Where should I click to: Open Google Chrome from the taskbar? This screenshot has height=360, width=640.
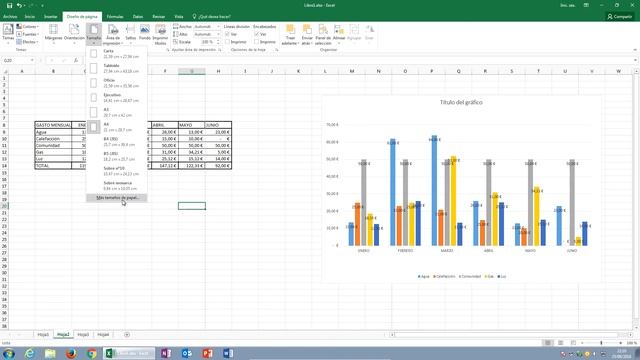click(92, 353)
